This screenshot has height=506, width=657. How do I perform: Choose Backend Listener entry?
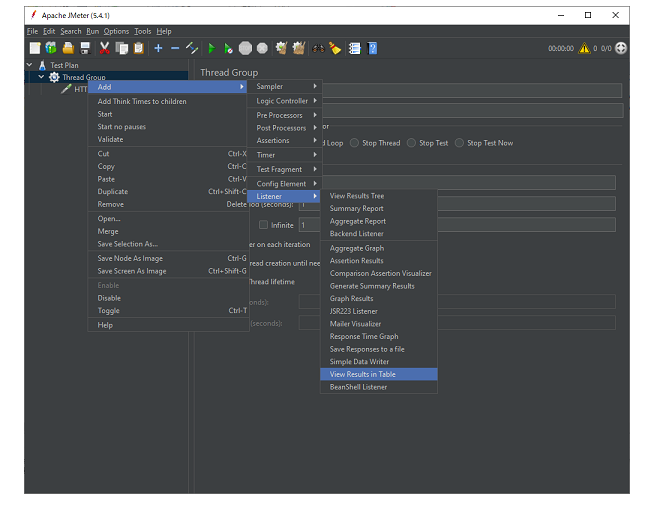tap(379, 234)
